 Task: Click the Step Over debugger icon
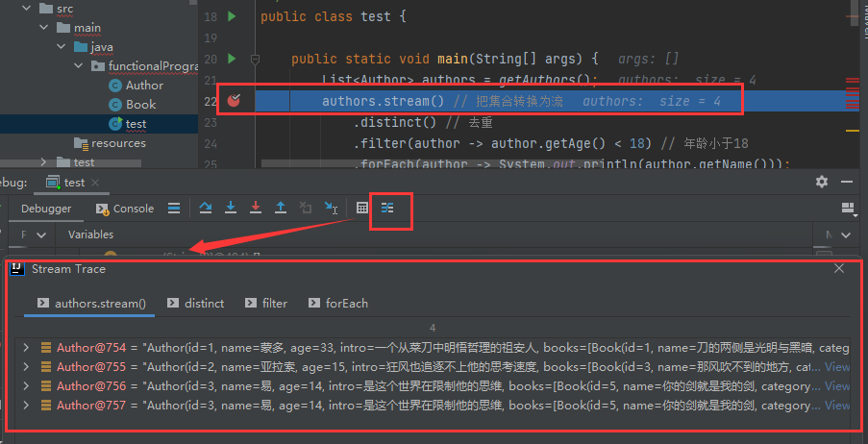tap(206, 209)
